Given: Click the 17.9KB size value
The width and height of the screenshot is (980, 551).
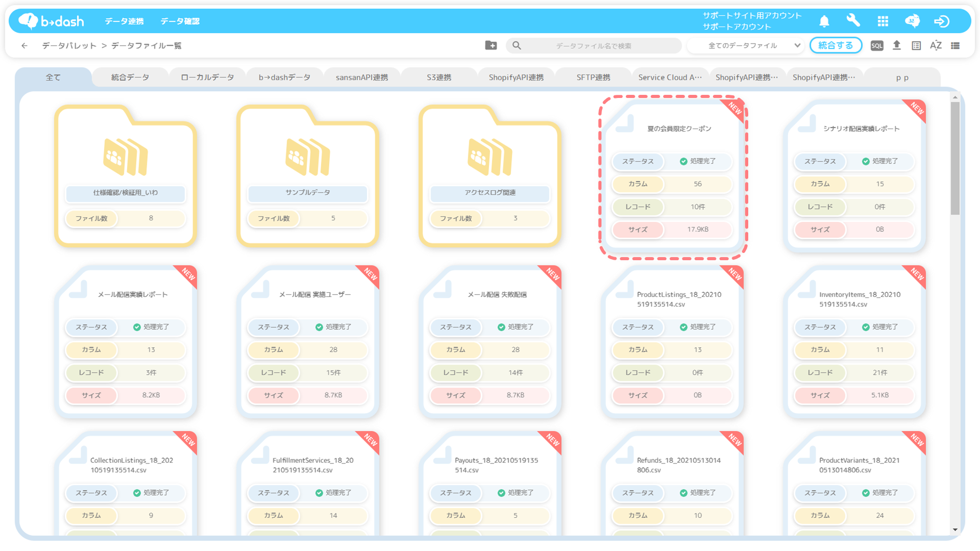Looking at the screenshot, I should [697, 229].
